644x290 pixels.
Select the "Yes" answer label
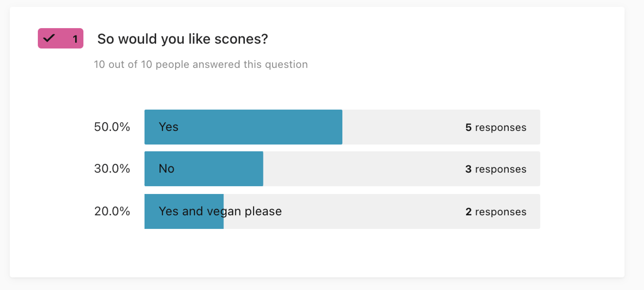pos(169,127)
